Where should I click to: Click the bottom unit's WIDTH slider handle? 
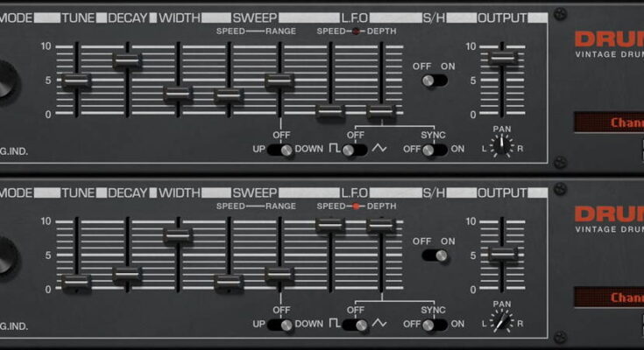click(178, 234)
